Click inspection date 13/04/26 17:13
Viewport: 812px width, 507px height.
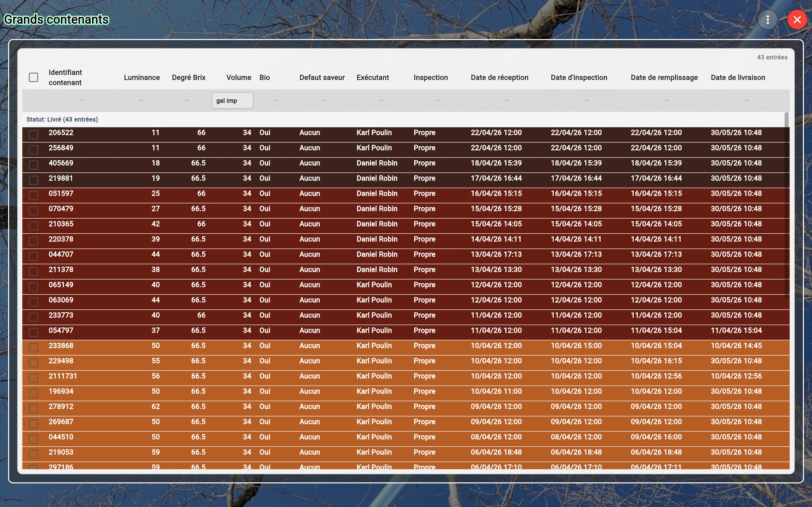[576, 254]
